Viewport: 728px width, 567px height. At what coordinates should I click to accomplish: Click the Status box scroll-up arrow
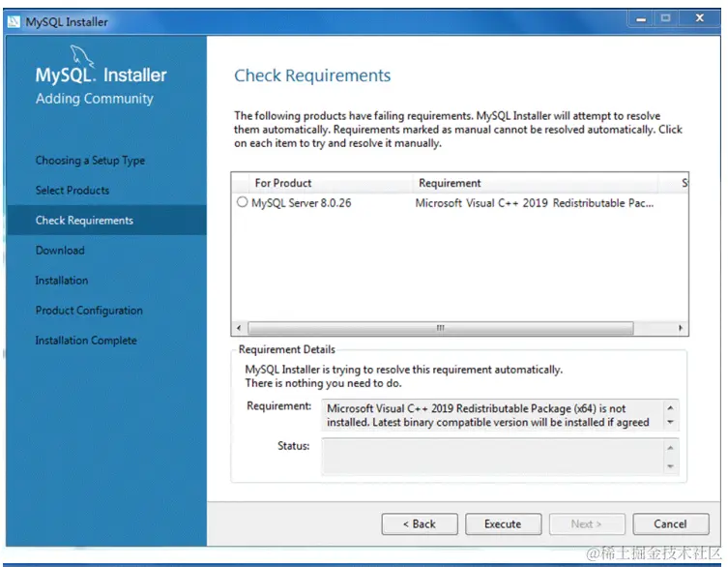(670, 448)
